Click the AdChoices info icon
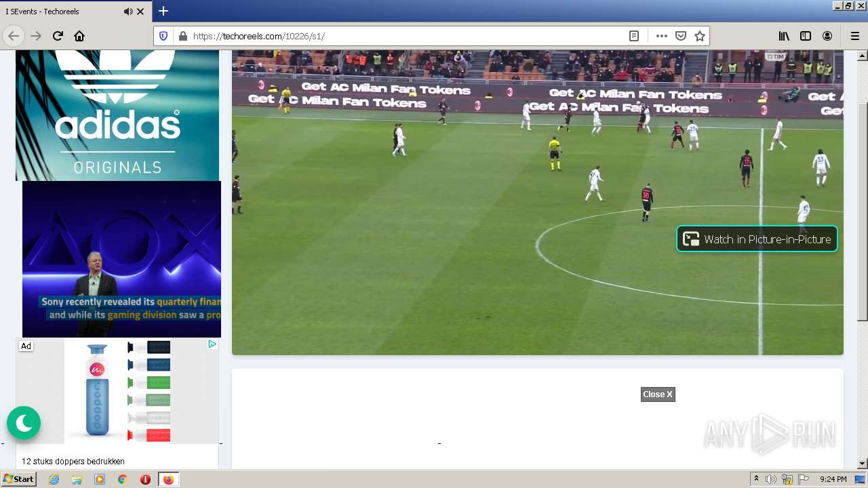Screen dimensions: 868x488 212,344
